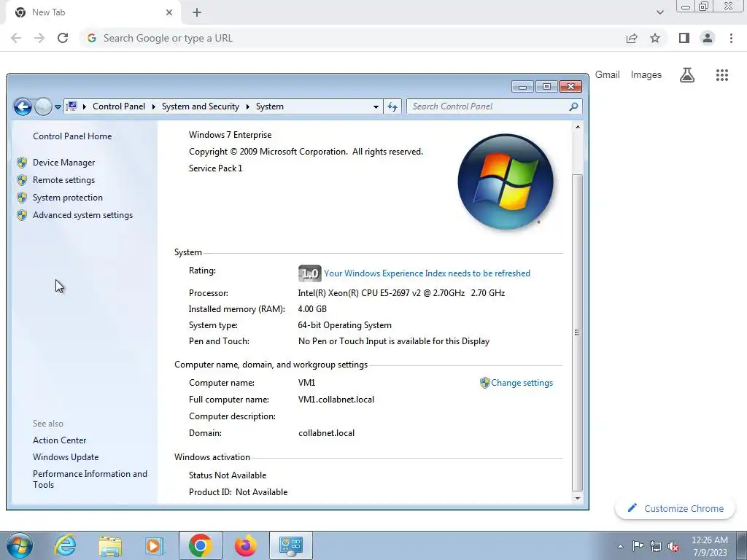
Task: Expand arrow after Control Panel breadcrumb
Action: 153,106
